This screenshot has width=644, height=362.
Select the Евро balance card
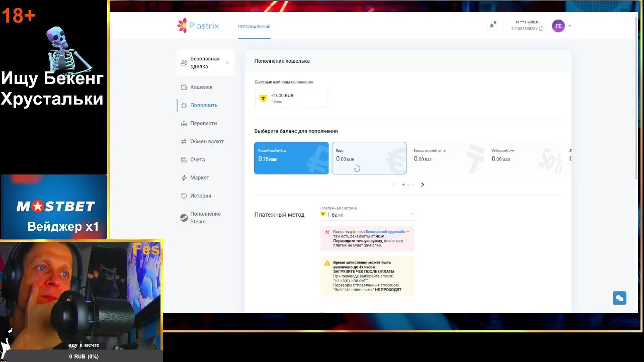click(x=369, y=158)
